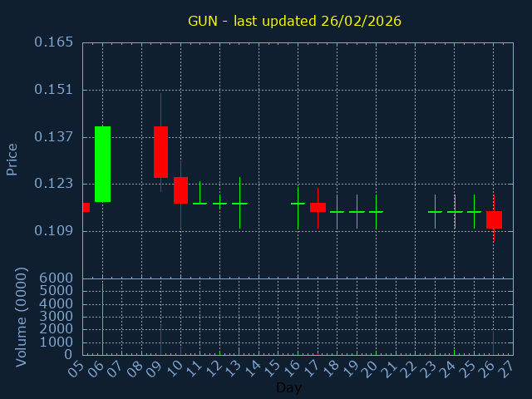The height and width of the screenshot is (399, 532).
Task: Click the small red candle at day 05
Action: pos(86,207)
